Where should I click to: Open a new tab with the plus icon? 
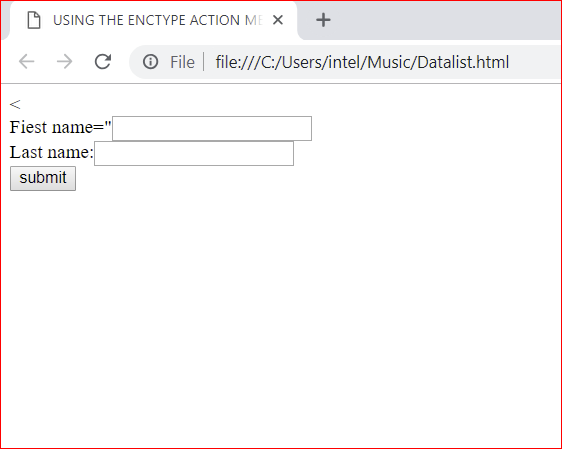(x=323, y=20)
